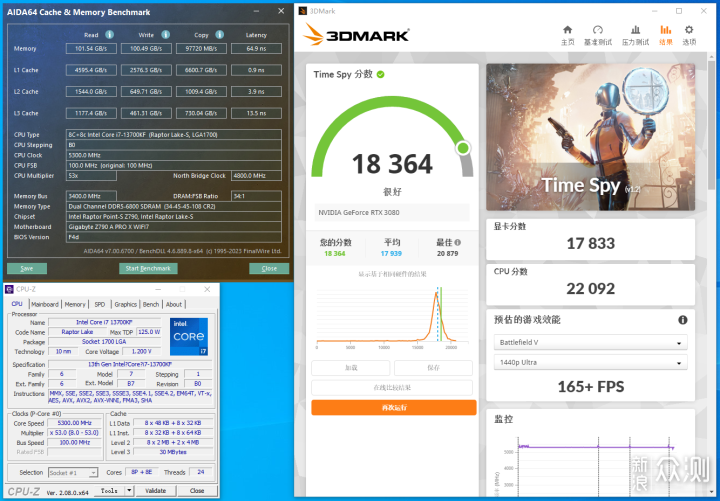Click Level 3 cache 30 MBytes value
720x501 pixels.
pyautogui.click(x=173, y=452)
